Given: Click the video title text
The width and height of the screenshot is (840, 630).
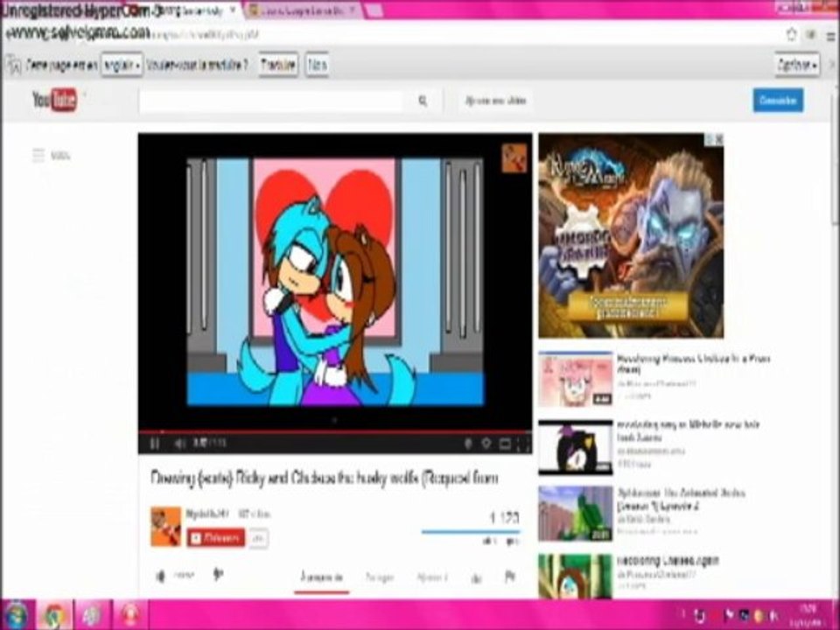Looking at the screenshot, I should click(324, 478).
